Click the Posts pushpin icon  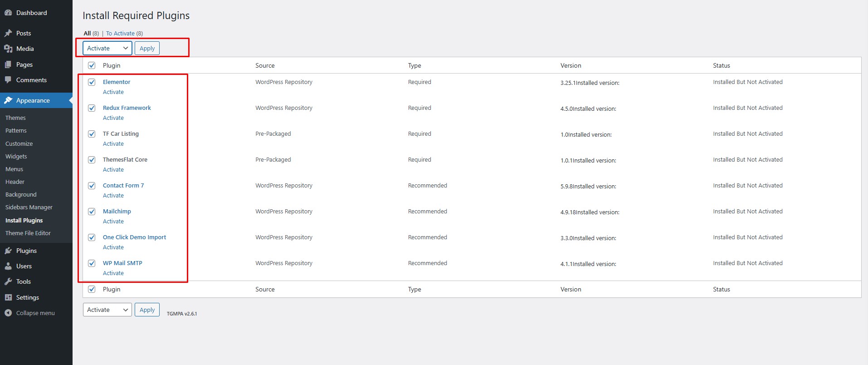point(8,33)
